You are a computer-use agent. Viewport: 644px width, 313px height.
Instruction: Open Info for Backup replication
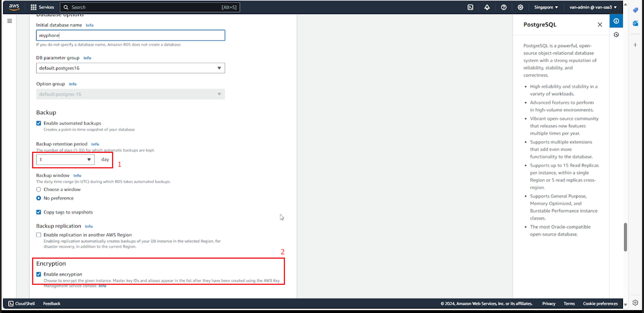pos(89,227)
